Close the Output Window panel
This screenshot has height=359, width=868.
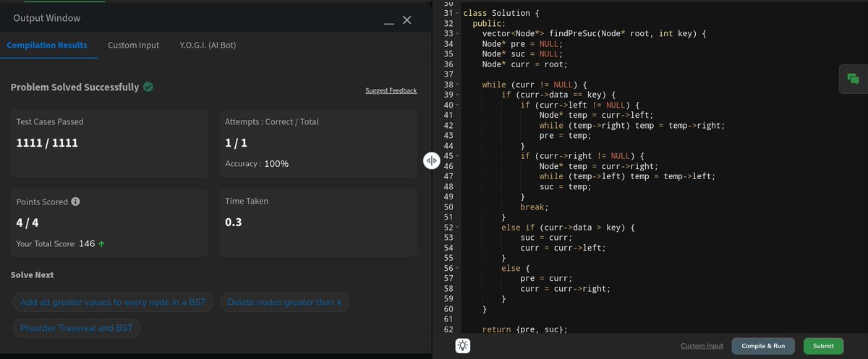[x=407, y=20]
